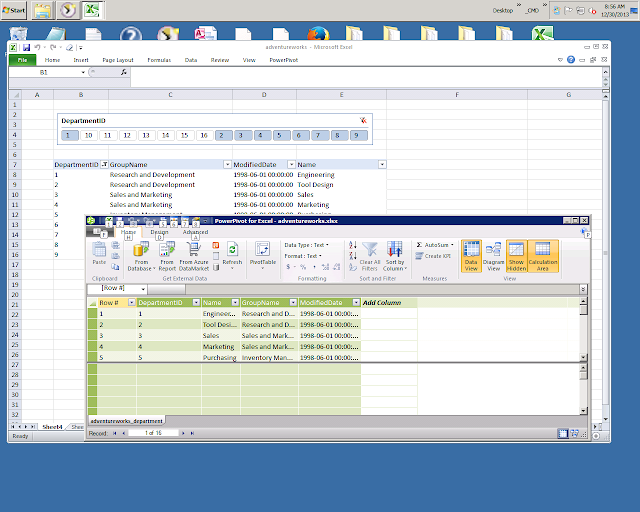Open Data Type Text dropdown
Image resolution: width=640 pixels, height=512 pixels.
[307, 245]
